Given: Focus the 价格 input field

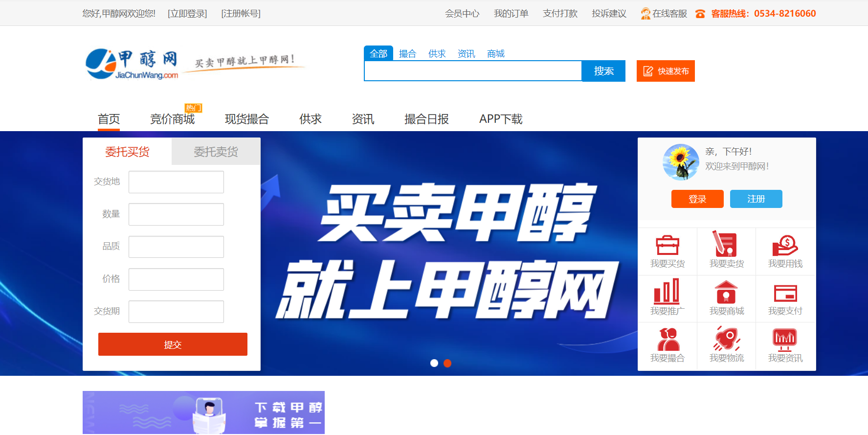Looking at the screenshot, I should pyautogui.click(x=176, y=279).
